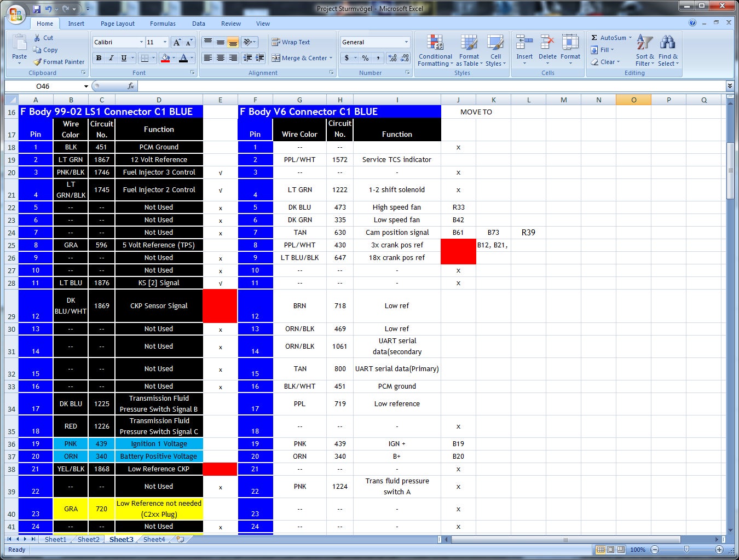Open Format as Table gallery
This screenshot has width=739, height=560.
469,51
